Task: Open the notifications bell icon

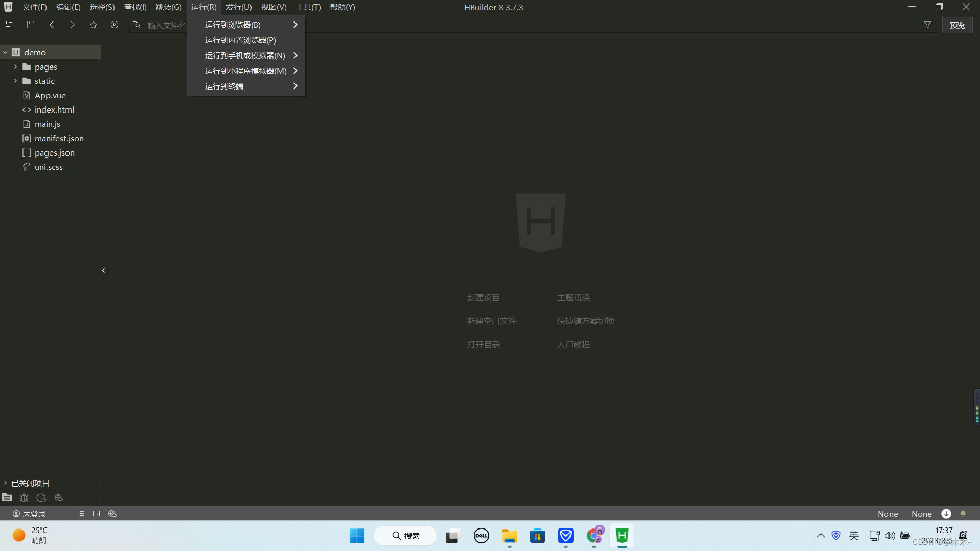Action: pyautogui.click(x=963, y=514)
